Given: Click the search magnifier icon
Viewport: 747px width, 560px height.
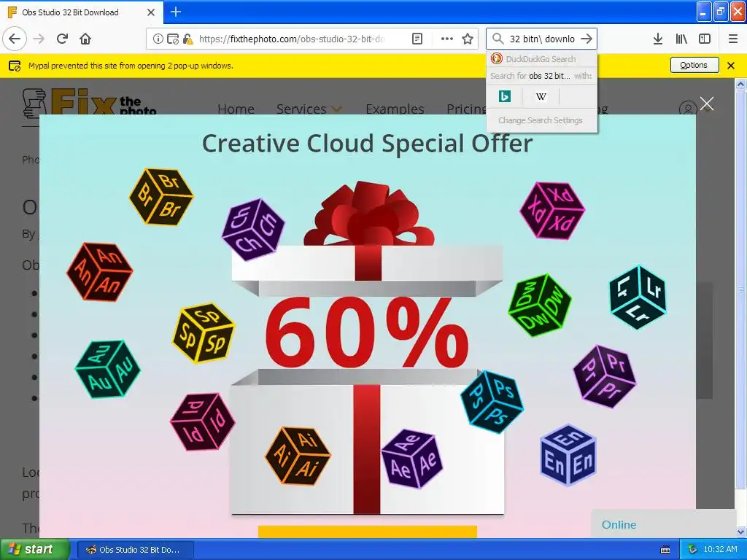Looking at the screenshot, I should 498,39.
